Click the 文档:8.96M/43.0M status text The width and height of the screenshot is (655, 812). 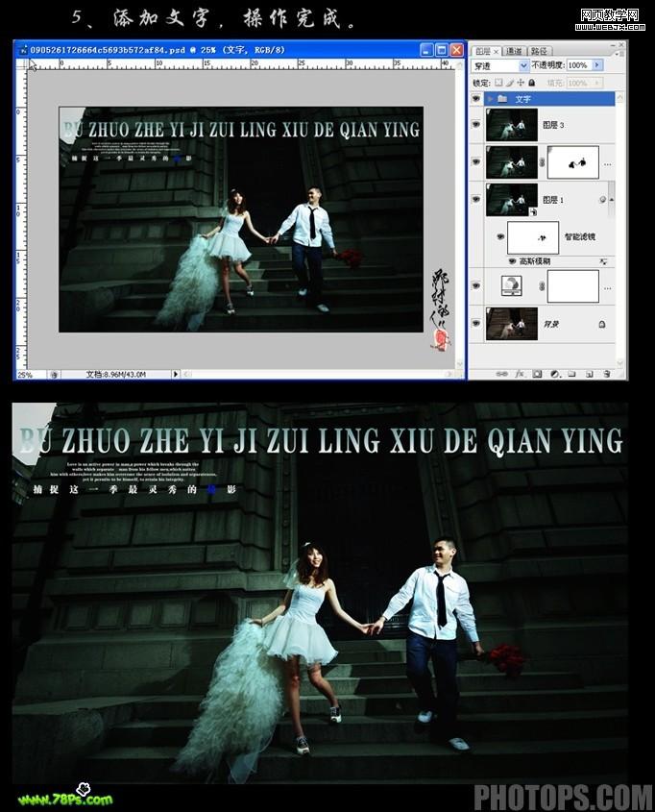tap(116, 374)
